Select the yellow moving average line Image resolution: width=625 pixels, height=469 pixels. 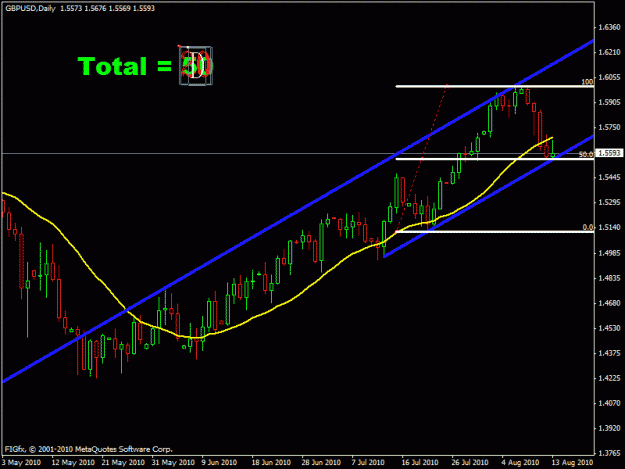[277, 306]
